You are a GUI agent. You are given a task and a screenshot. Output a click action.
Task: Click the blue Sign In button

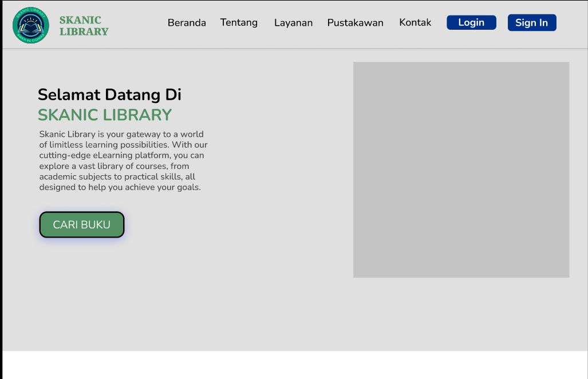(532, 23)
